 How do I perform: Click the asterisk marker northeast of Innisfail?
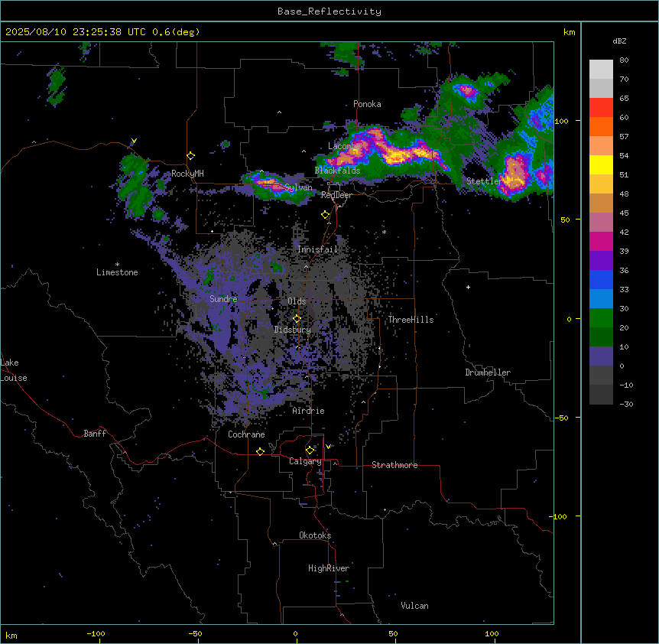[x=384, y=232]
